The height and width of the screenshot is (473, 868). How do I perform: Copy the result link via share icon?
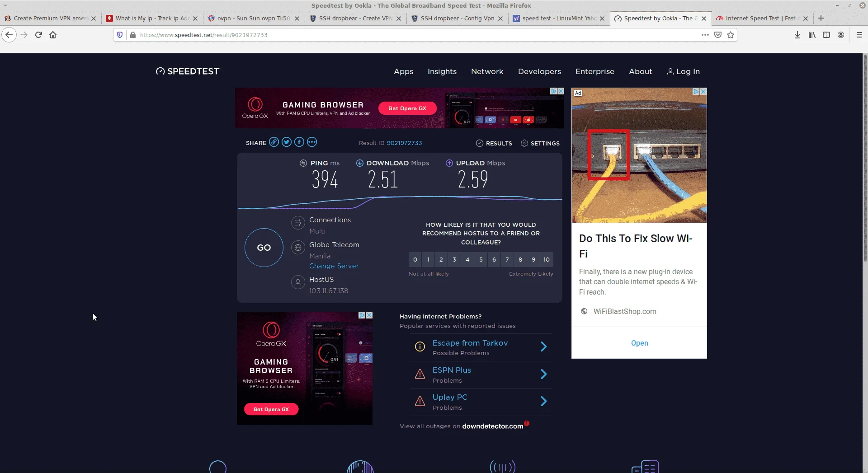point(274,142)
